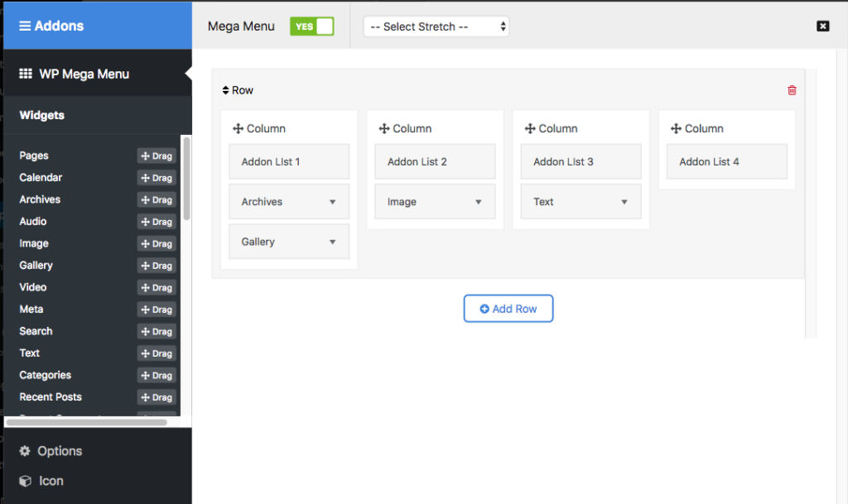Open the Select Stretch dropdown

[x=436, y=26]
